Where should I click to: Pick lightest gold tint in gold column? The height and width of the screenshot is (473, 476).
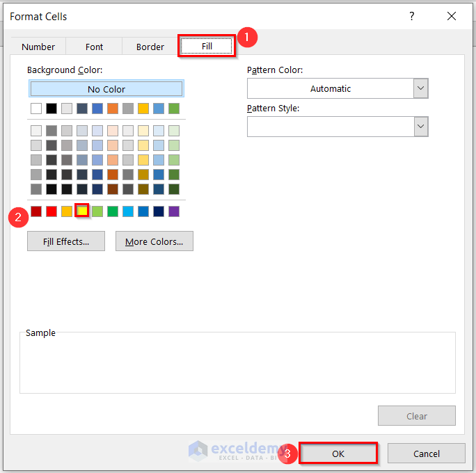click(x=143, y=131)
